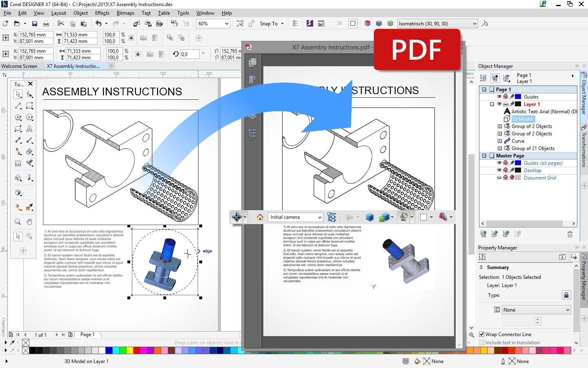Choose the Table tool in the toolbox
The height and width of the screenshot is (368, 588).
[18, 163]
